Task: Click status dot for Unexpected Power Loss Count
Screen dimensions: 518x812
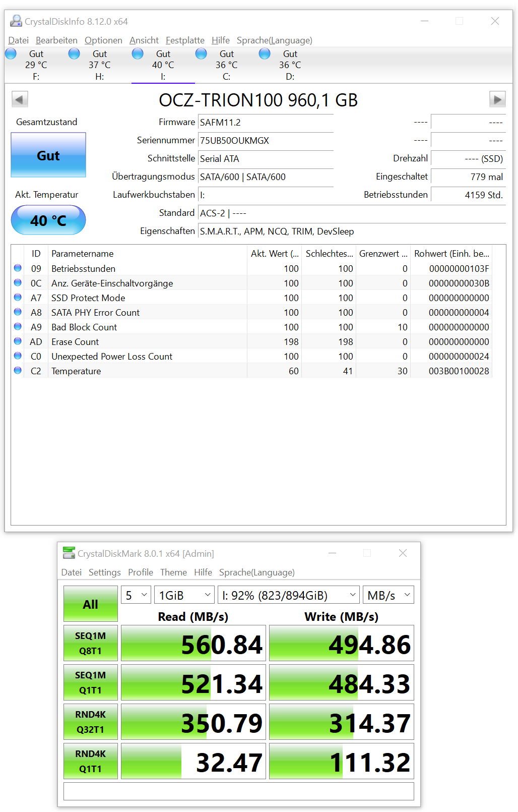Action: [x=18, y=356]
